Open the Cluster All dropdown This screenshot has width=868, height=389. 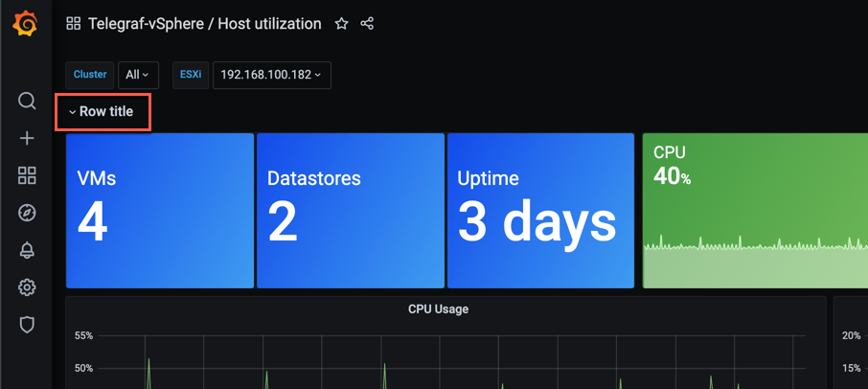(138, 75)
